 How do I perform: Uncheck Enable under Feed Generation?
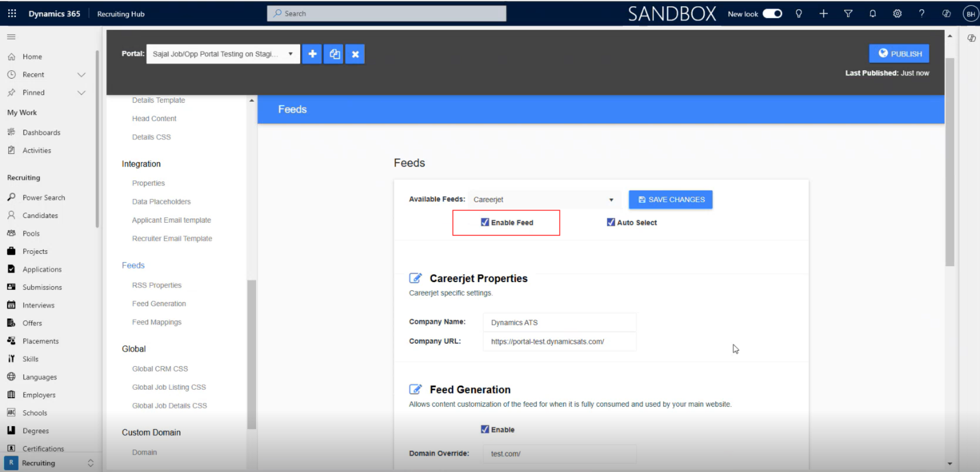tap(485, 430)
